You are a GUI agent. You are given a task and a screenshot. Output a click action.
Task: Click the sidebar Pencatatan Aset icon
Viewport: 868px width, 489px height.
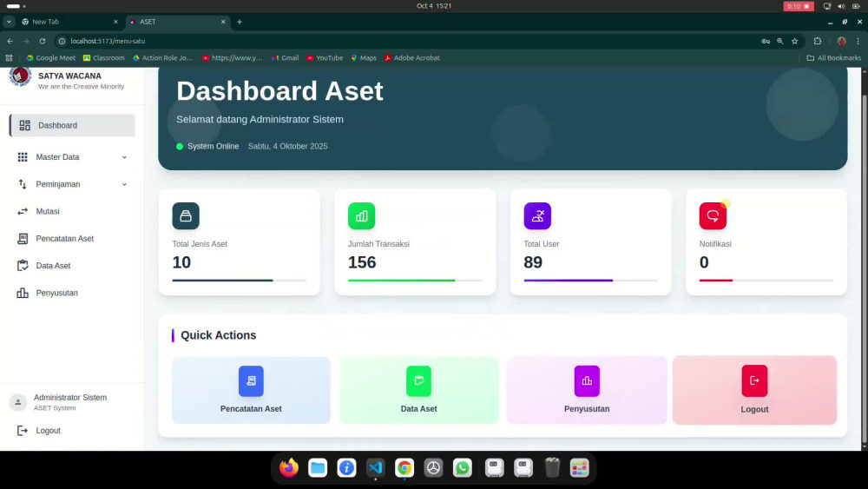(23, 239)
